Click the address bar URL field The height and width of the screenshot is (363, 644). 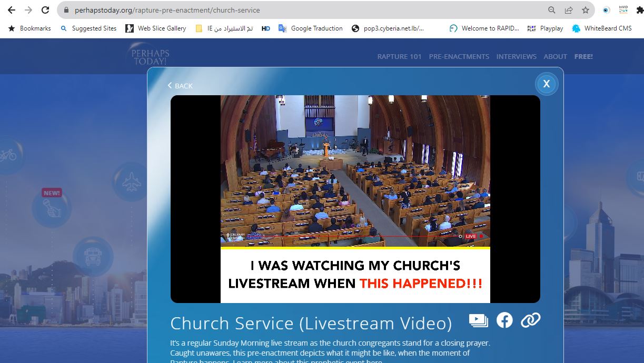[x=305, y=10]
